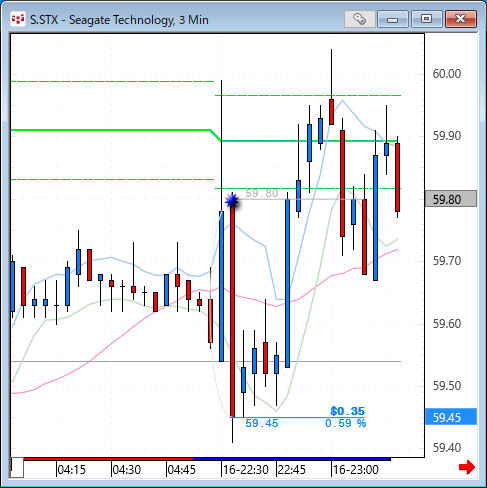The height and width of the screenshot is (488, 487).
Task: Click the red scroll-forward arrow
Action: tap(467, 467)
